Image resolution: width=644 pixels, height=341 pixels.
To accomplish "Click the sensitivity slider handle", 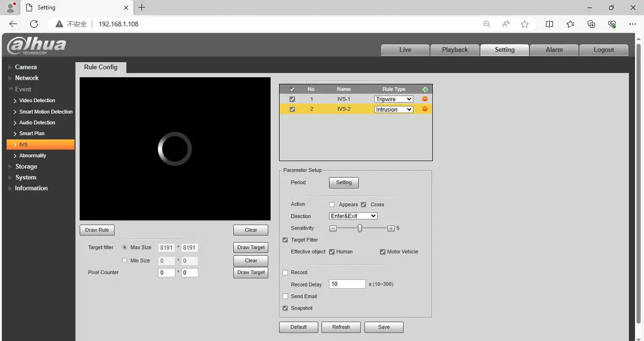I will tap(360, 228).
